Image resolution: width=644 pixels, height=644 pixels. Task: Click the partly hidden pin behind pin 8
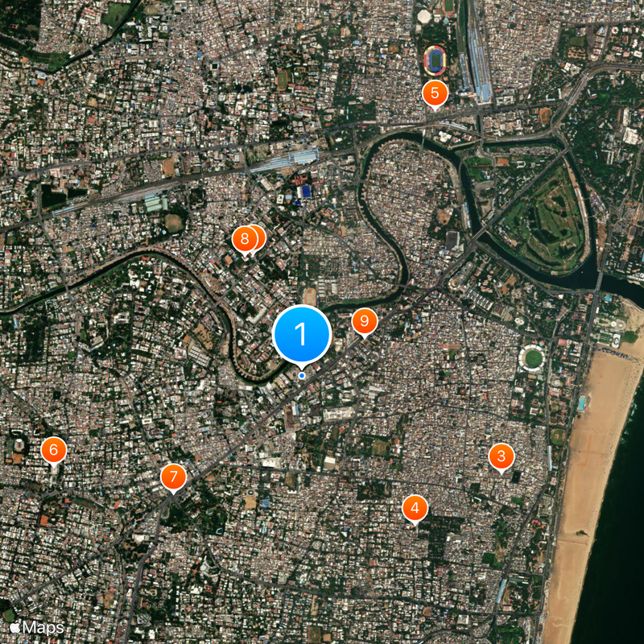point(261,236)
